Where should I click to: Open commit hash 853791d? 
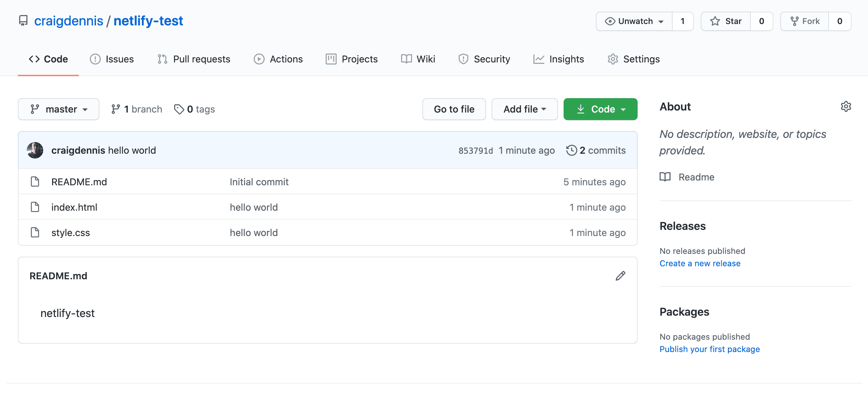(475, 151)
